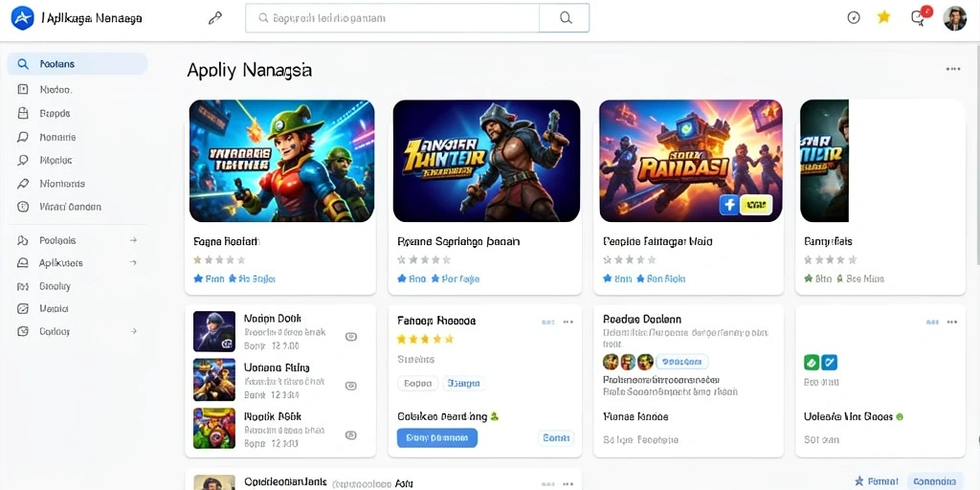Click the yellow star favorites icon

[883, 17]
